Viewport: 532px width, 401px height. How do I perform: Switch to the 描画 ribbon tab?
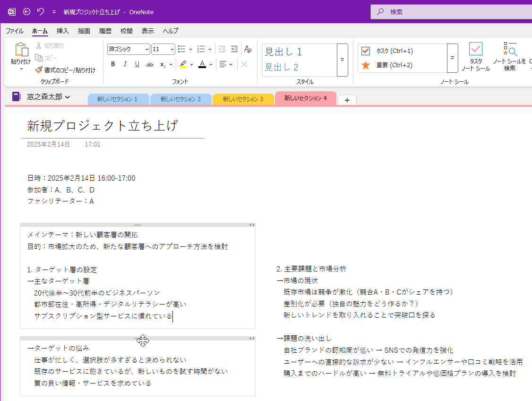pos(84,31)
